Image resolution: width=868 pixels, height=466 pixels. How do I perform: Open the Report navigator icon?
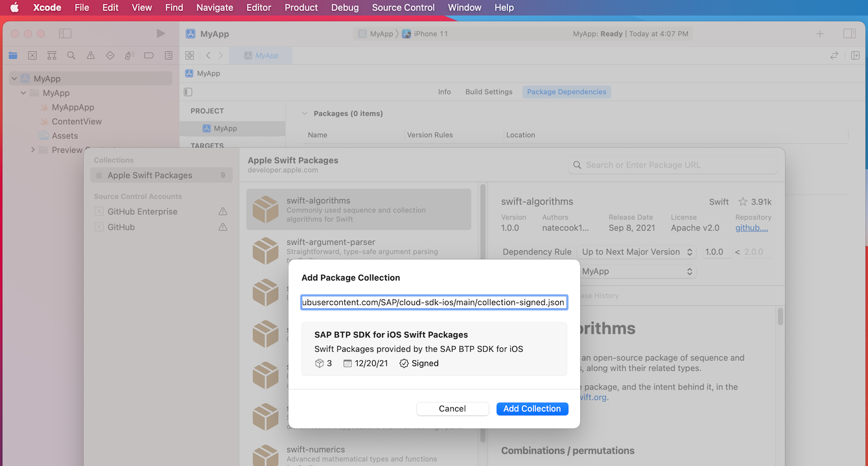click(x=169, y=56)
